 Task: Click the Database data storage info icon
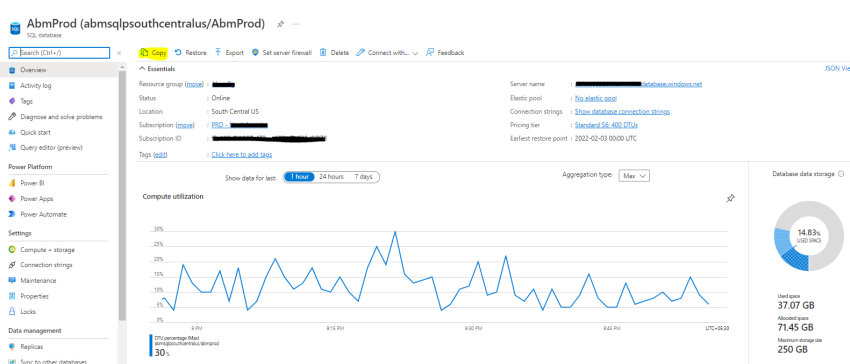point(841,174)
